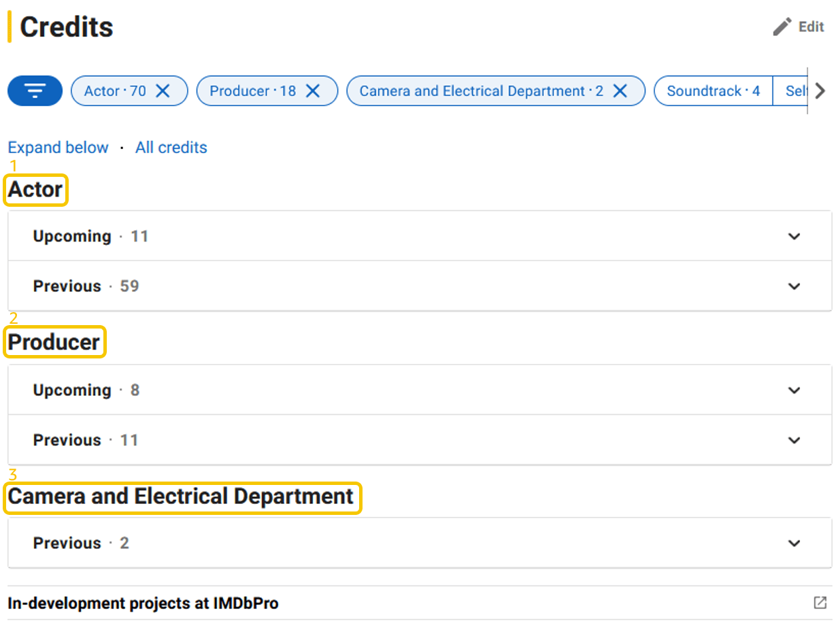840x638 pixels.
Task: Remove the Producer filter chip X
Action: click(313, 91)
